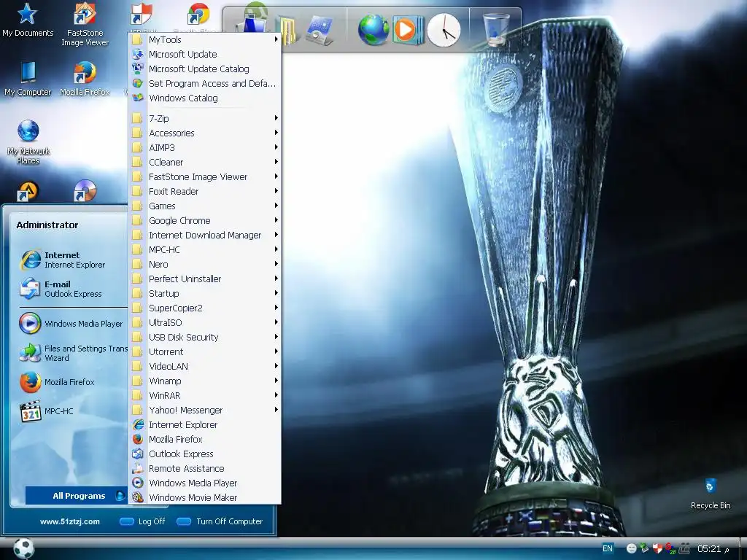Open the Internet Download Manager program folder

205,236
